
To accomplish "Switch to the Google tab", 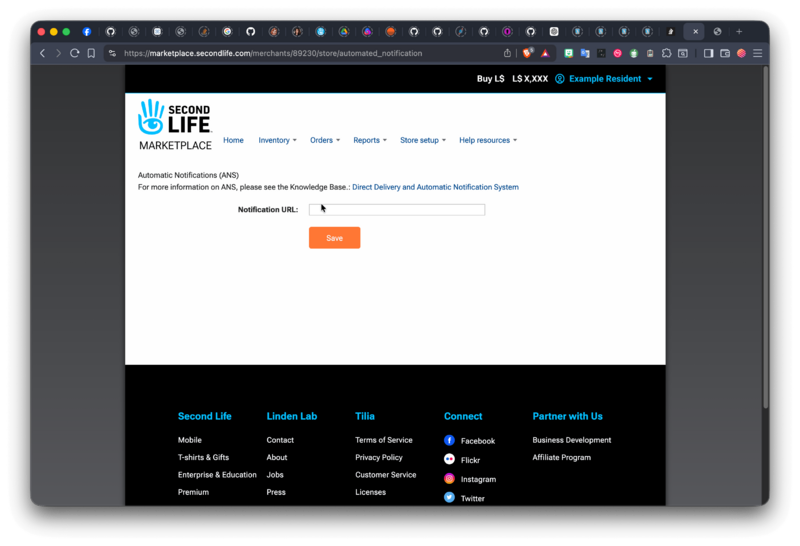I will (228, 32).
